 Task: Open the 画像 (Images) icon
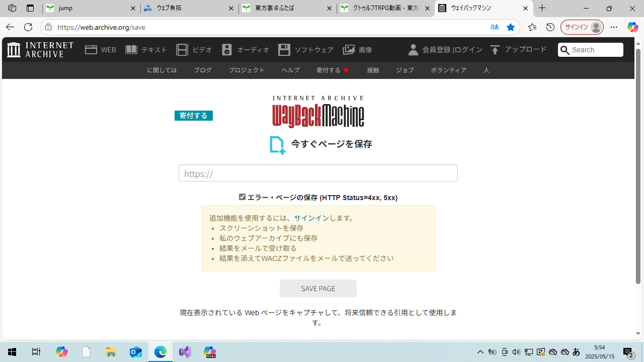click(x=349, y=50)
